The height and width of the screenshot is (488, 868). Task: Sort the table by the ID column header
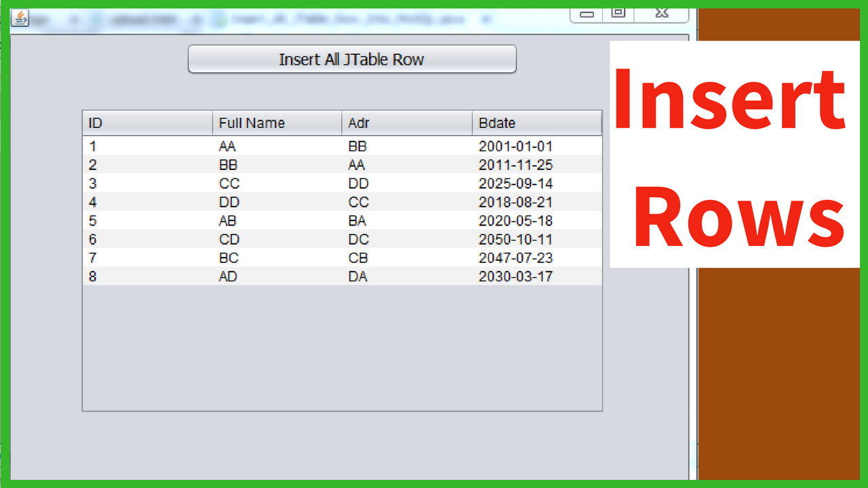[x=146, y=123]
